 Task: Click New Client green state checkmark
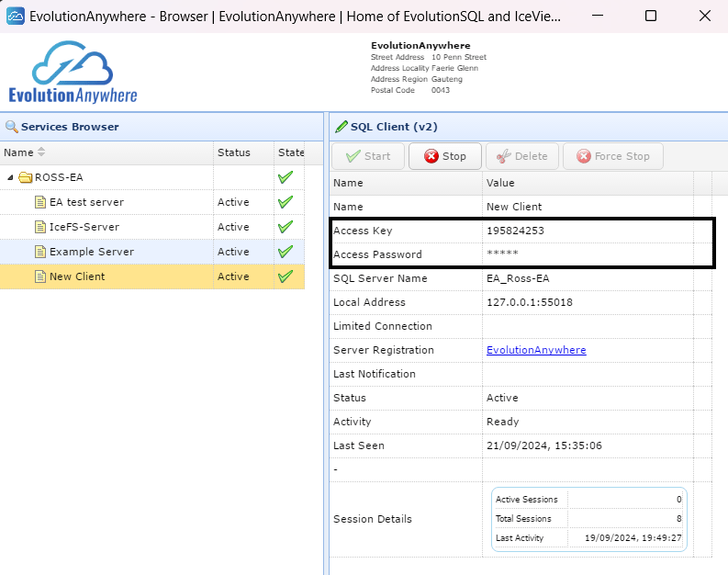tap(286, 276)
